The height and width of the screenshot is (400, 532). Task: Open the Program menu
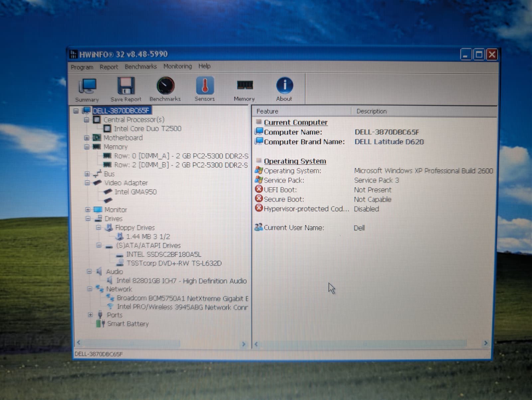pyautogui.click(x=82, y=67)
